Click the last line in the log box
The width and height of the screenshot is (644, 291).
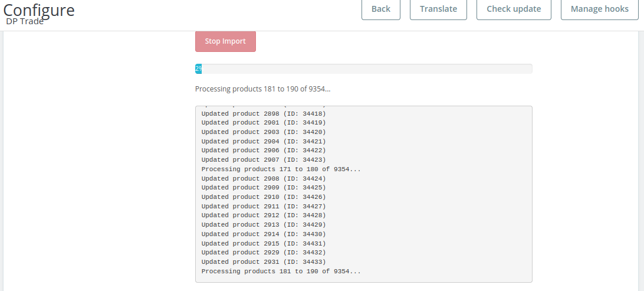pyautogui.click(x=281, y=272)
